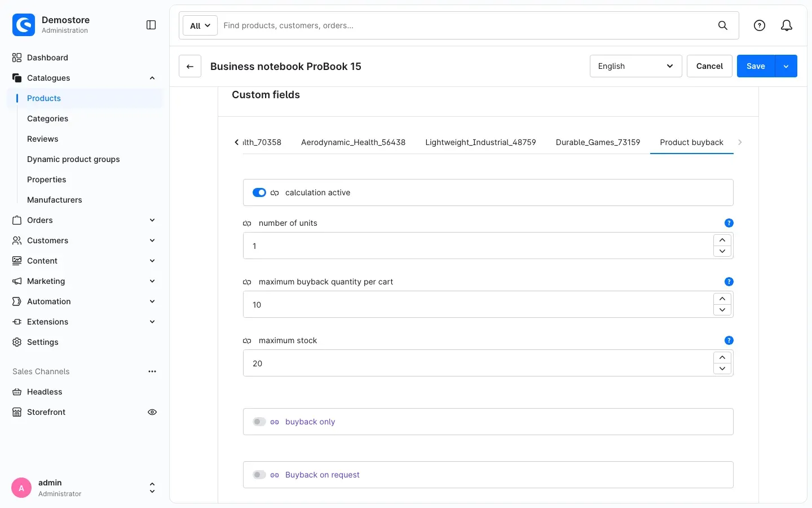812x508 pixels.
Task: Switch to Durable_Games_73159 tab
Action: click(598, 142)
